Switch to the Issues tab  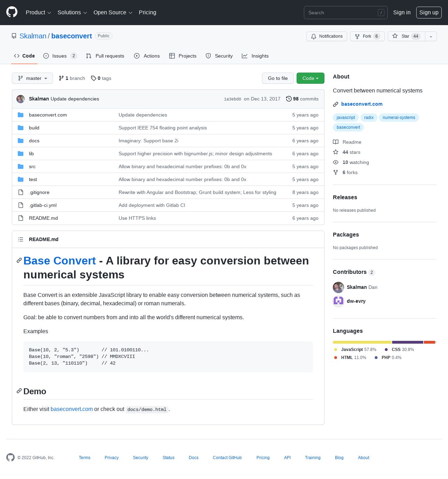pyautogui.click(x=60, y=56)
